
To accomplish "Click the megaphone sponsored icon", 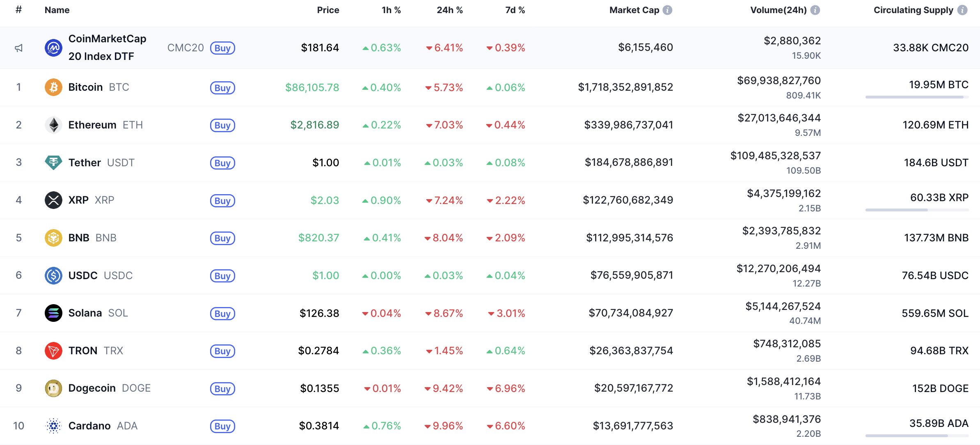I will pos(18,48).
